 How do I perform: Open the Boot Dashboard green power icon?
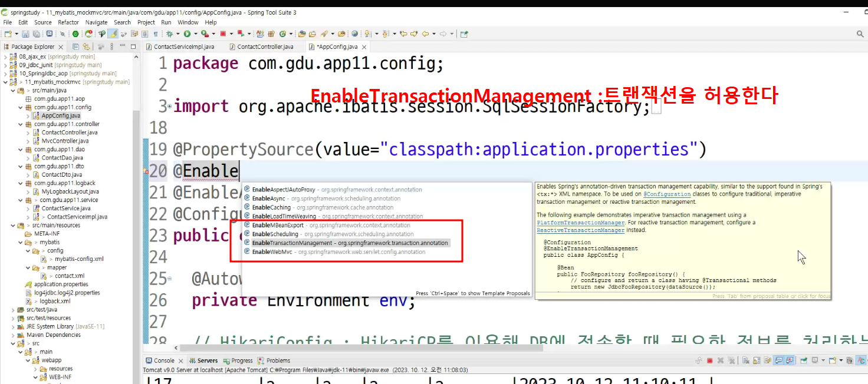tap(75, 34)
